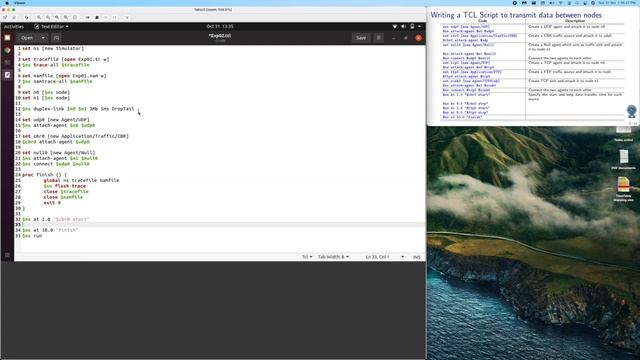Click the 'set n1 [$ns node]' line
The image size is (640, 360).
click(46, 98)
